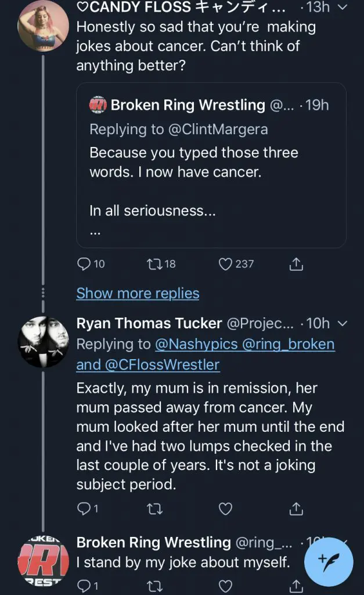
Task: Compose a new tweet with floating button
Action: 329,561
